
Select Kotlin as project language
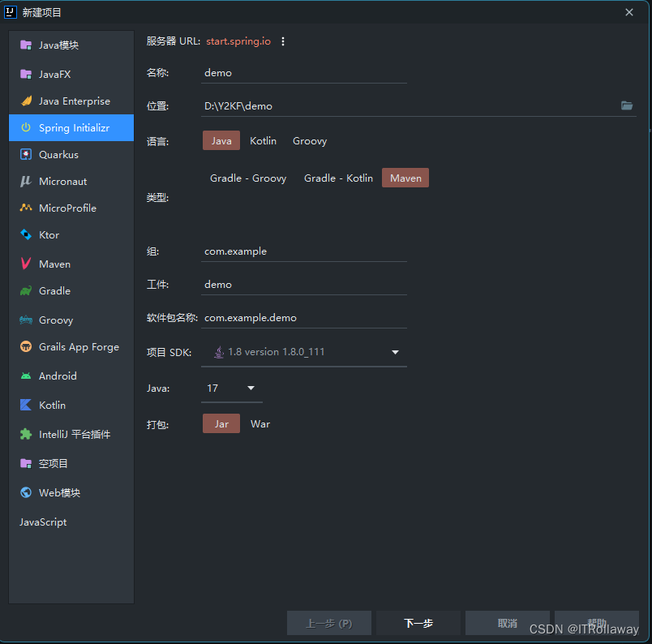[x=263, y=140]
